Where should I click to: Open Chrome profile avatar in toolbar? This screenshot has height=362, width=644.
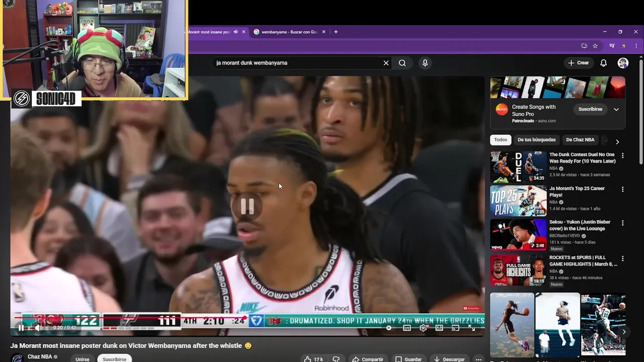point(624,46)
